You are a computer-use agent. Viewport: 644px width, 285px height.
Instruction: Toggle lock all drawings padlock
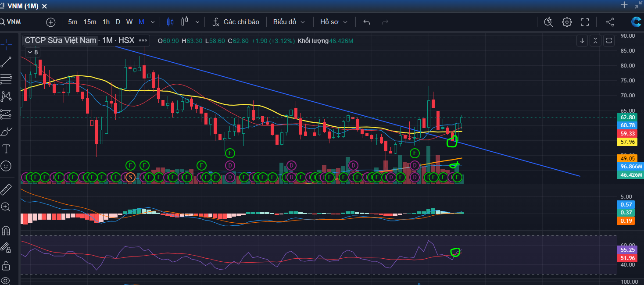[6, 265]
